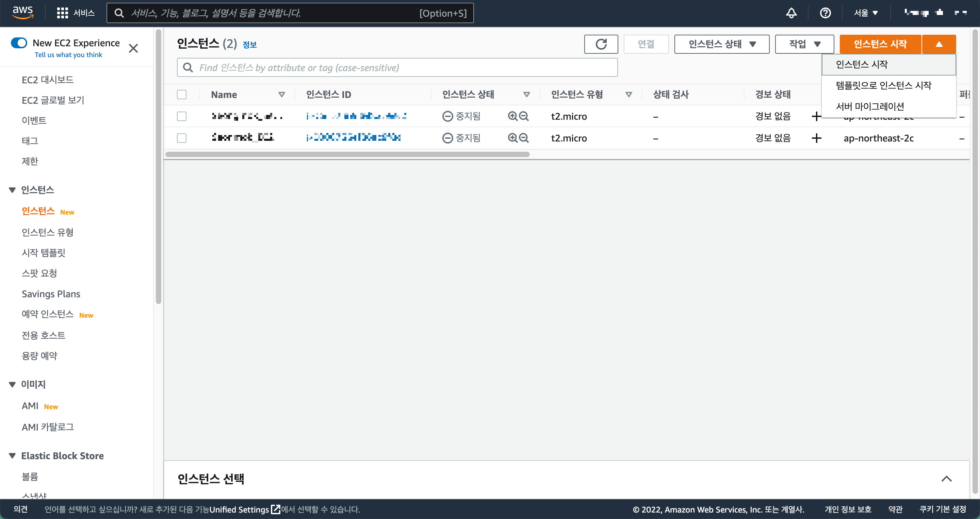Screen dimensions: 980x519
Task: Click the orange 인스턴스 시작 button
Action: point(880,44)
